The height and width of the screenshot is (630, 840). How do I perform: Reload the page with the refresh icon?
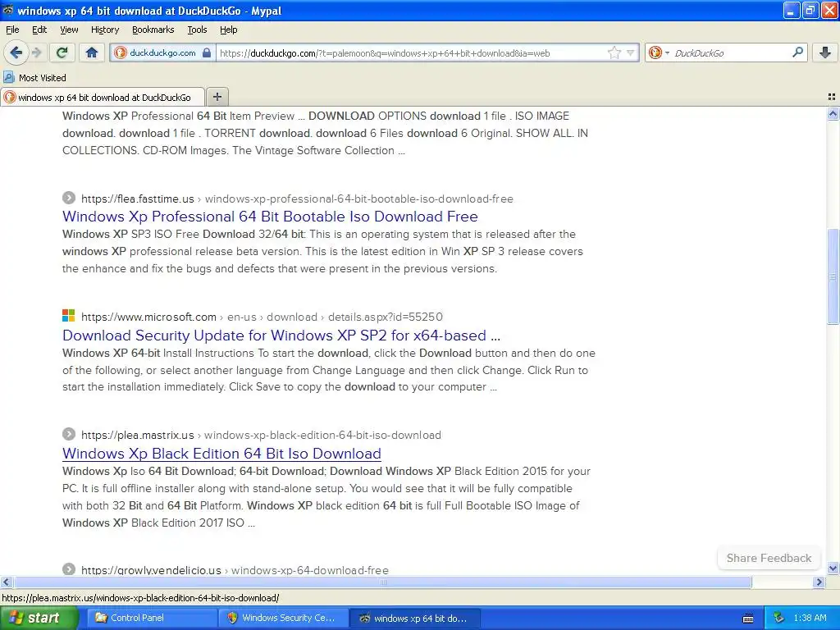click(62, 52)
